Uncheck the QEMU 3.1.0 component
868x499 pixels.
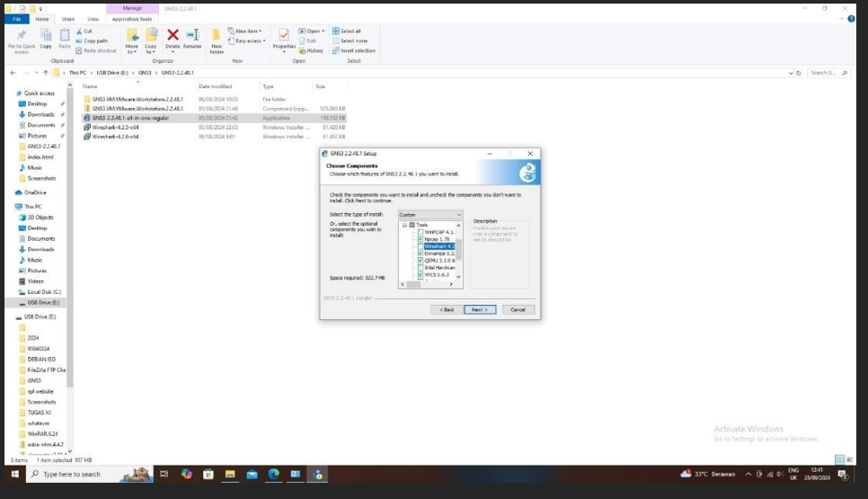pyautogui.click(x=421, y=261)
